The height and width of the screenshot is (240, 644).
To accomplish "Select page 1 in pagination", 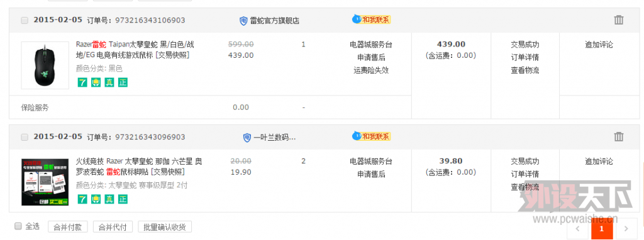I will (602, 229).
